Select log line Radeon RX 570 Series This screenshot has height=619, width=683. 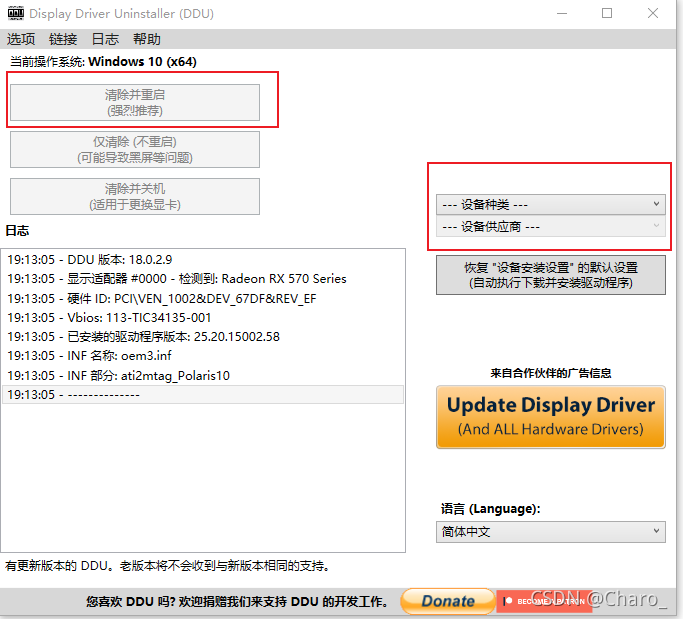[x=203, y=279]
